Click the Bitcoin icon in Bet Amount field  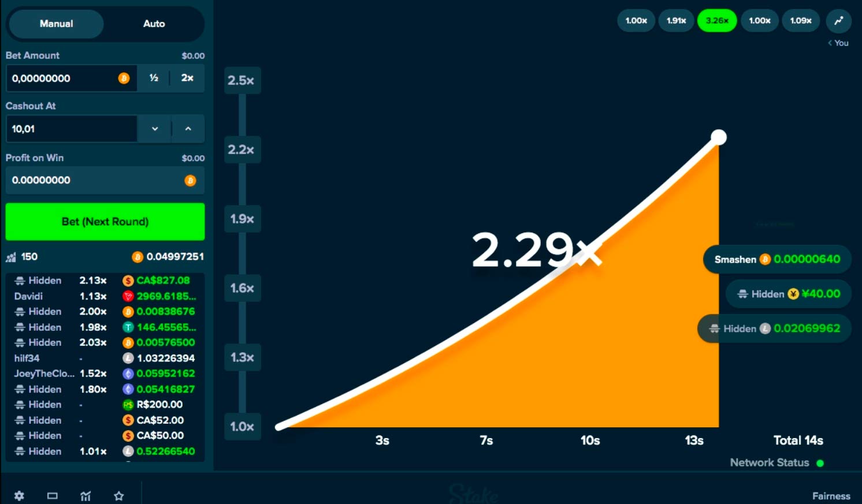point(124,78)
